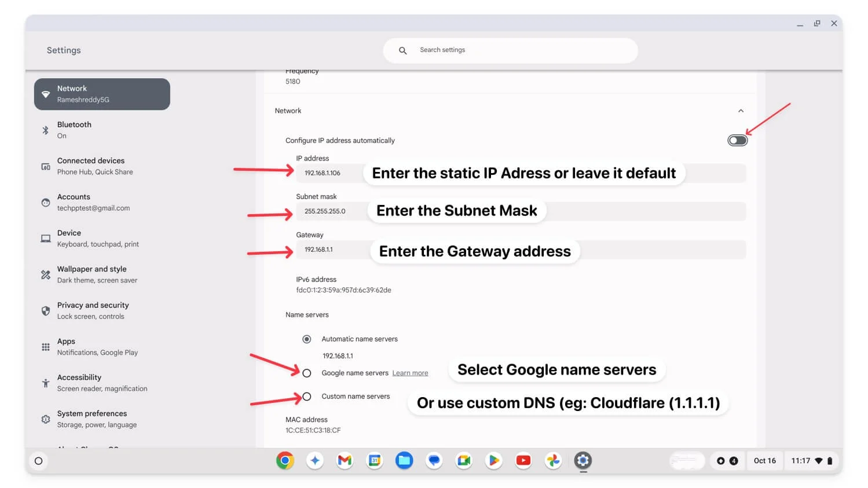This screenshot has height=488, width=868.
Task: Open Apps notifications settings page
Action: point(102,347)
